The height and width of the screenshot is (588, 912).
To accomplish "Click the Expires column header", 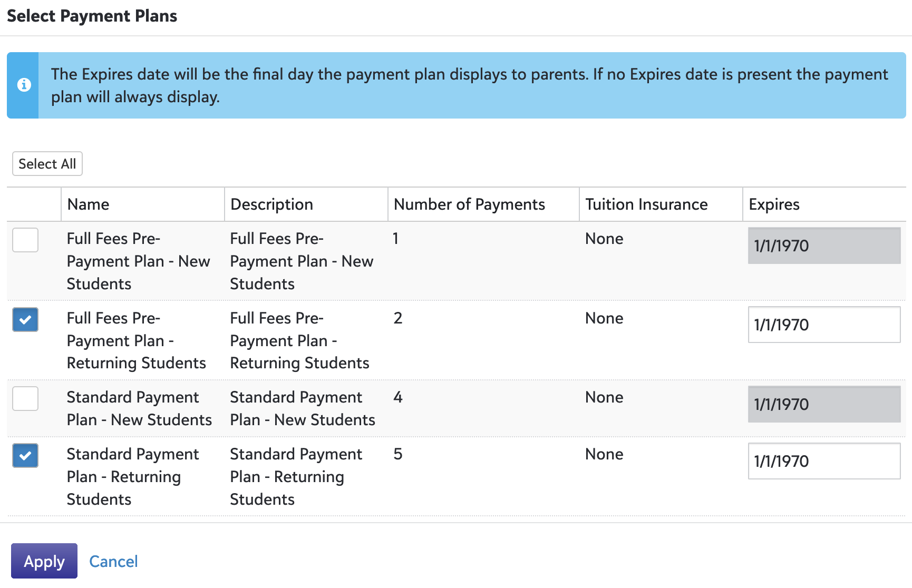I will tap(774, 204).
